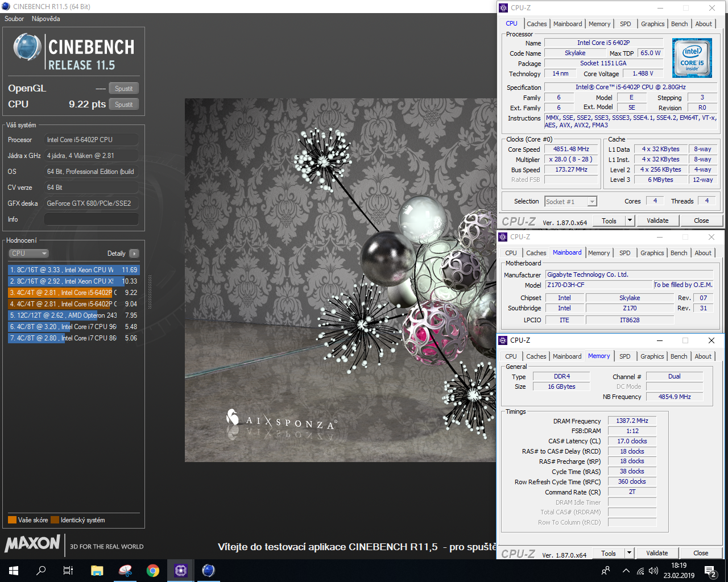Image resolution: width=728 pixels, height=582 pixels.
Task: Click Tools button in bottom CPU-Z
Action: tap(609, 553)
